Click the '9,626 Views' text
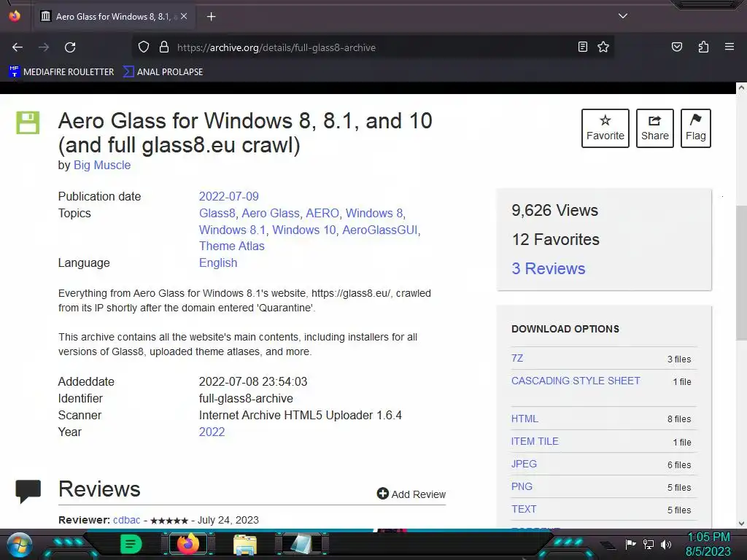Viewport: 747px width, 560px height. pyautogui.click(x=554, y=210)
